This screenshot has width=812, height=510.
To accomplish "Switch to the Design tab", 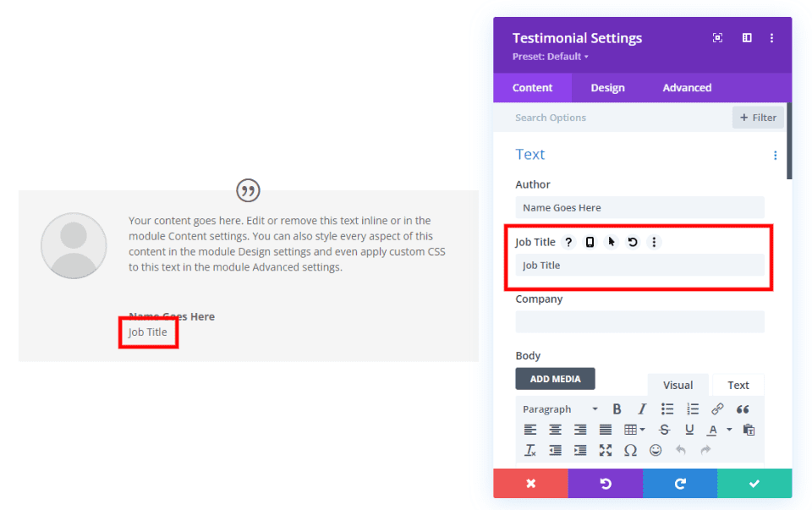I will [607, 88].
